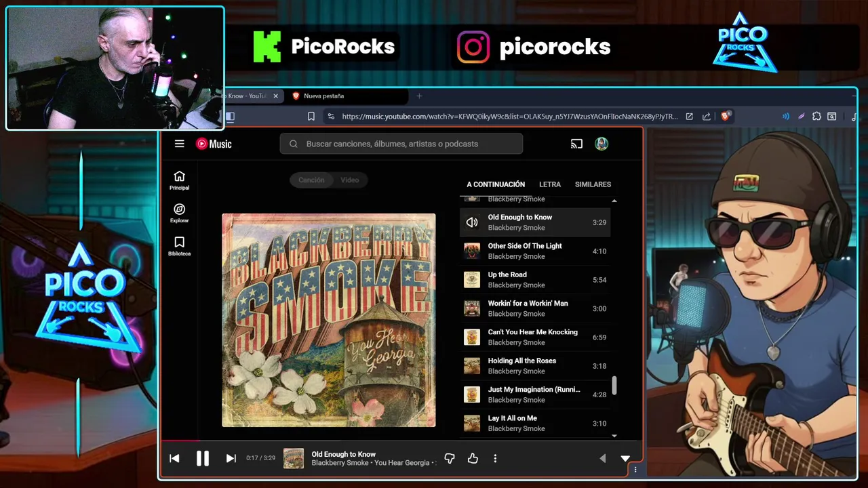Open the player bar three-dot menu
This screenshot has height=488, width=868.
tap(495, 459)
